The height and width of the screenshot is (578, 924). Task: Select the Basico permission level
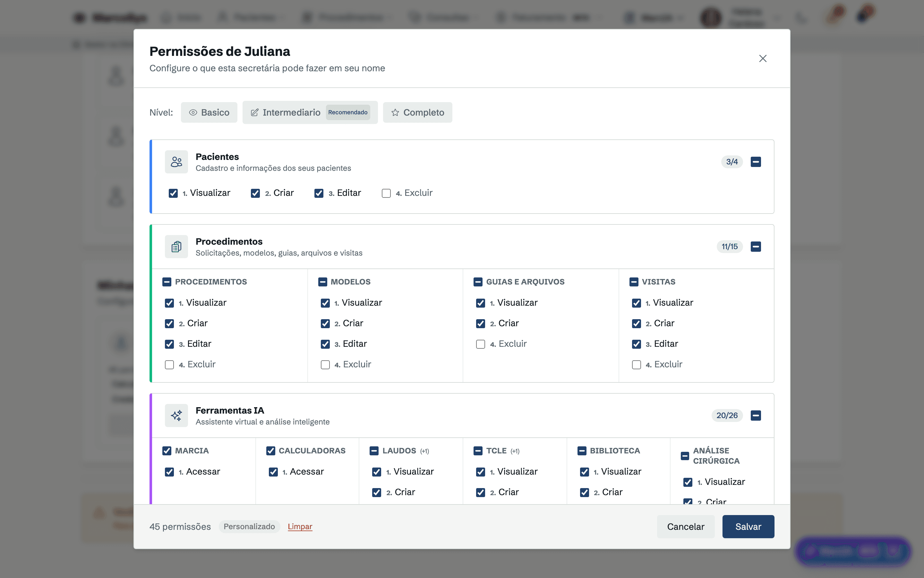point(209,112)
